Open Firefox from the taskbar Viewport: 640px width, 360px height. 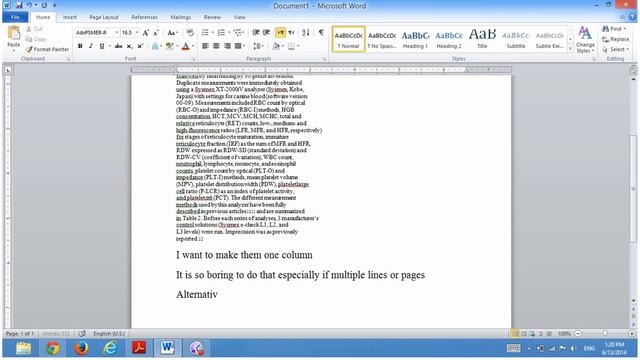(x=81, y=348)
